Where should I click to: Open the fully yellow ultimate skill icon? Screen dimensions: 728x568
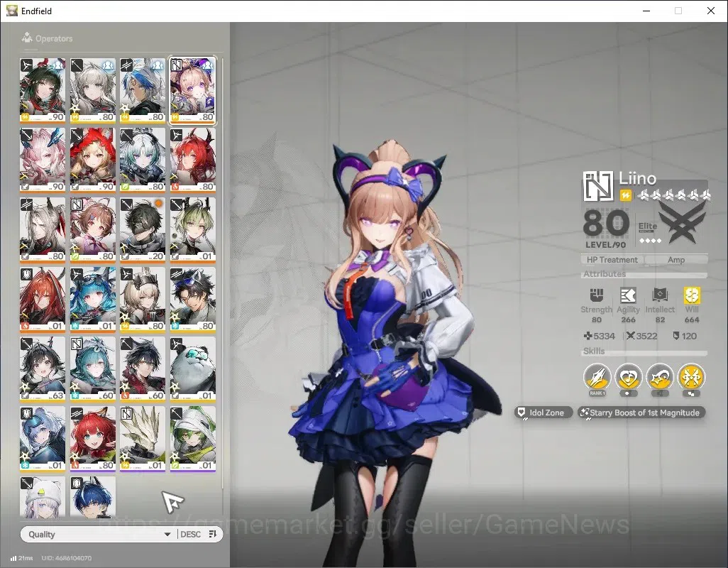(x=691, y=377)
